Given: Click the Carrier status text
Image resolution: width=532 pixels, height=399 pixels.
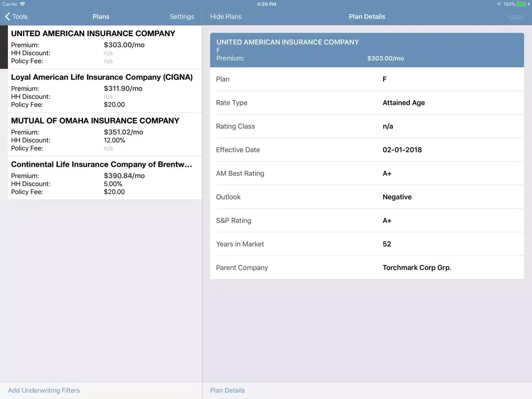Looking at the screenshot, I should pyautogui.click(x=10, y=4).
